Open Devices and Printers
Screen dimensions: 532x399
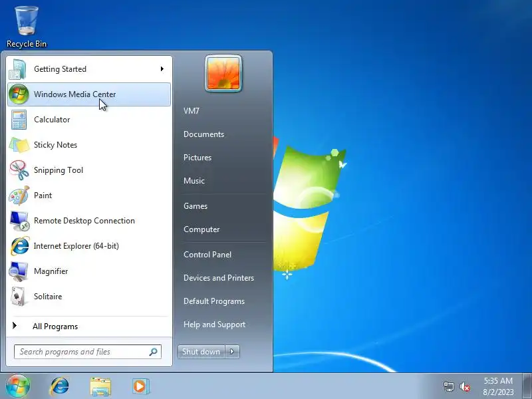[219, 278]
